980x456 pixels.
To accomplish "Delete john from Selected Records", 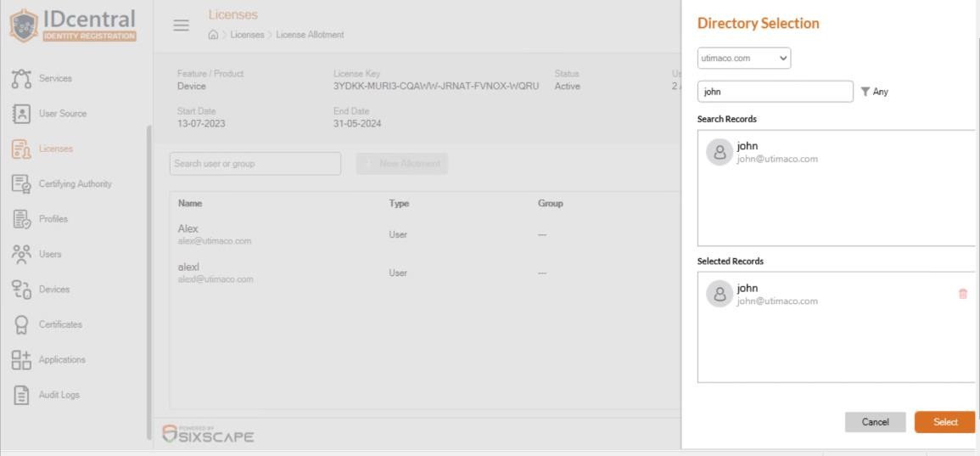I will 962,294.
